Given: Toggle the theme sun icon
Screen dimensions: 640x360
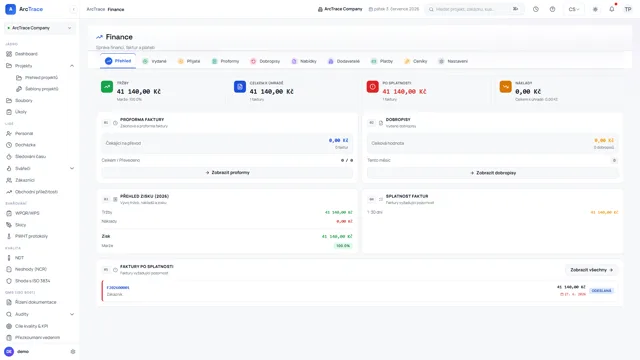Looking at the screenshot, I should tap(595, 9).
